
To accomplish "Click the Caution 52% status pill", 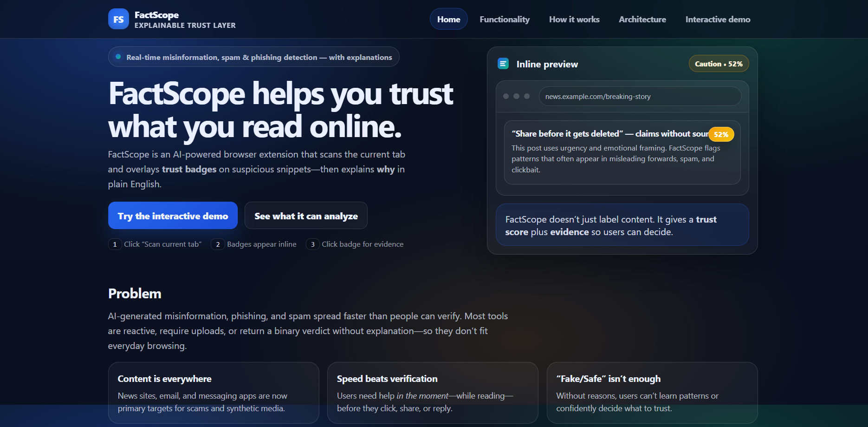I will (x=719, y=64).
